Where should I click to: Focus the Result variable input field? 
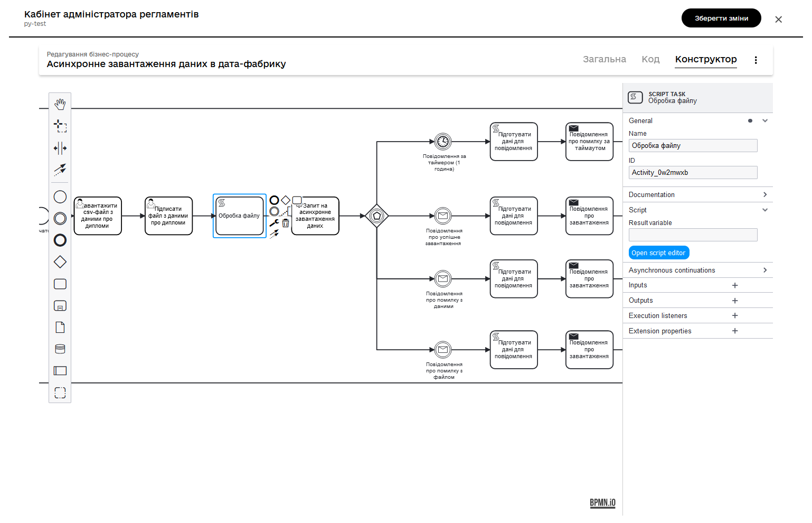tap(693, 235)
